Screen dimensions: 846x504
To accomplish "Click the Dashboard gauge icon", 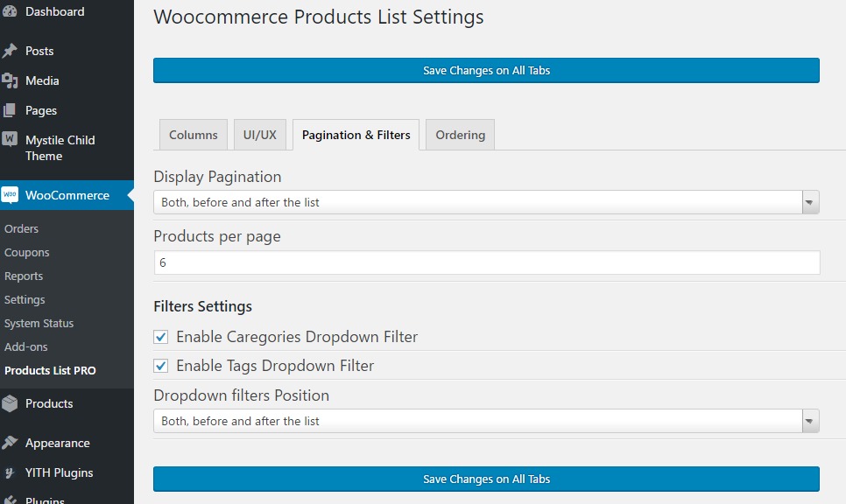I will [10, 12].
